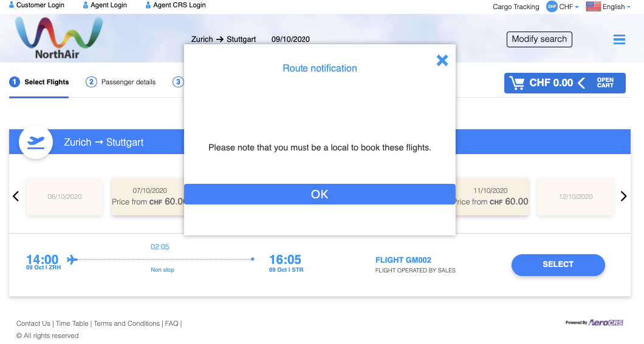Show earlier dates with left arrow

[x=16, y=197]
